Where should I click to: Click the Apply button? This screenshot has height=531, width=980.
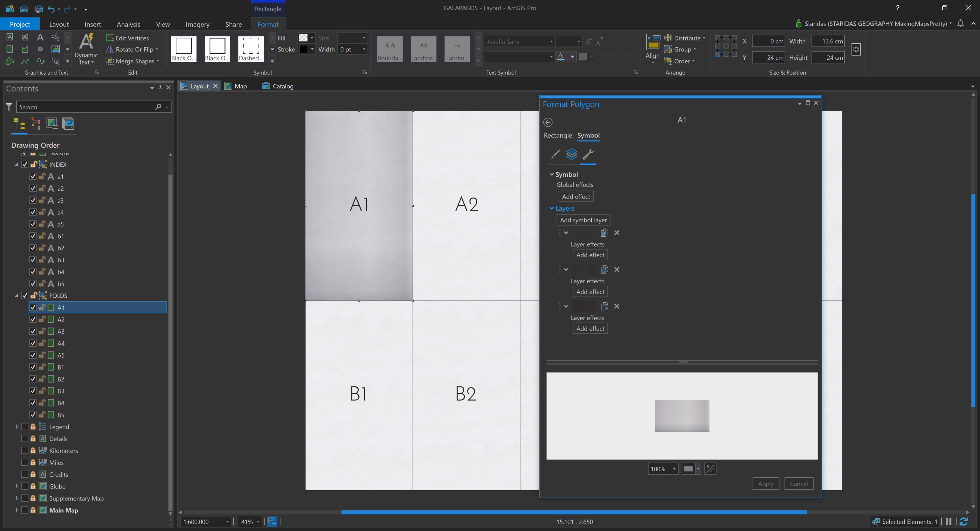coord(766,483)
